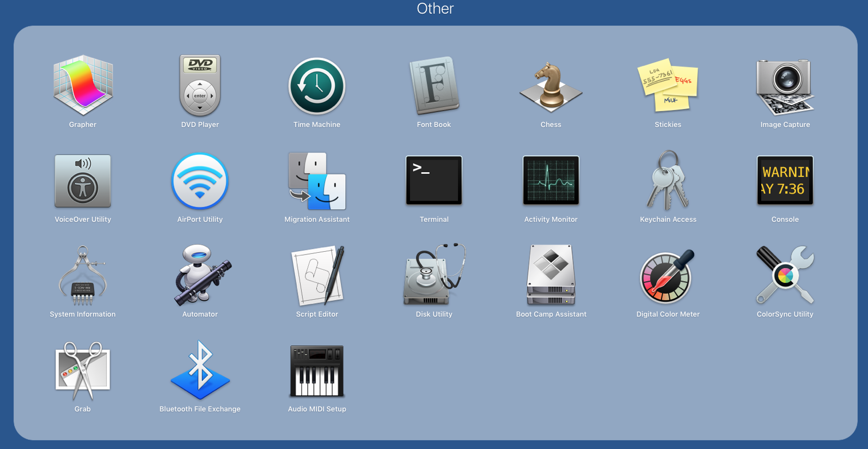The height and width of the screenshot is (449, 868).
Task: Launch Digital Color Meter
Action: click(668, 276)
